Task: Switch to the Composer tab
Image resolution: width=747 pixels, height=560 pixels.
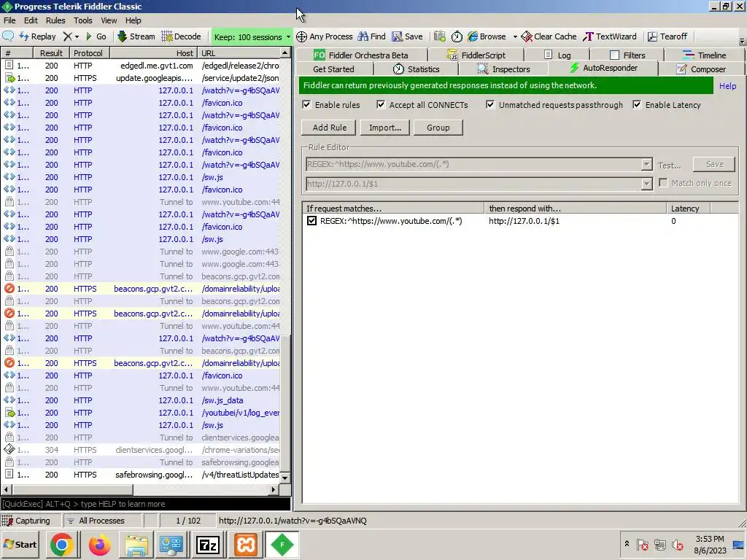Action: (701, 69)
